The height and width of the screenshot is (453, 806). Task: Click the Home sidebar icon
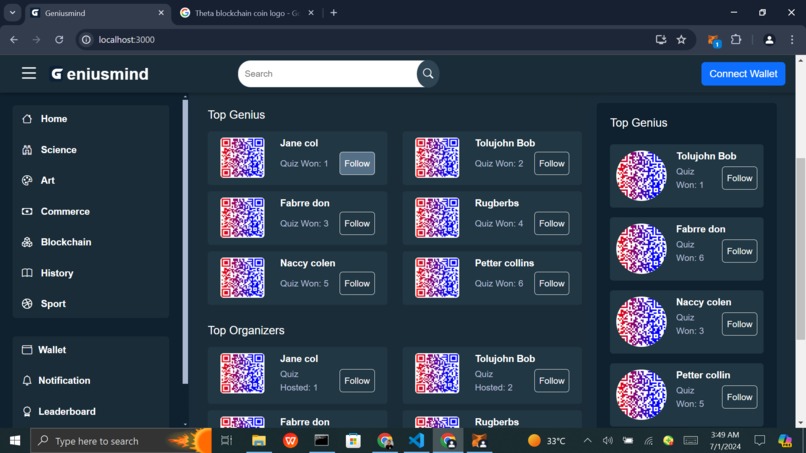coord(27,119)
